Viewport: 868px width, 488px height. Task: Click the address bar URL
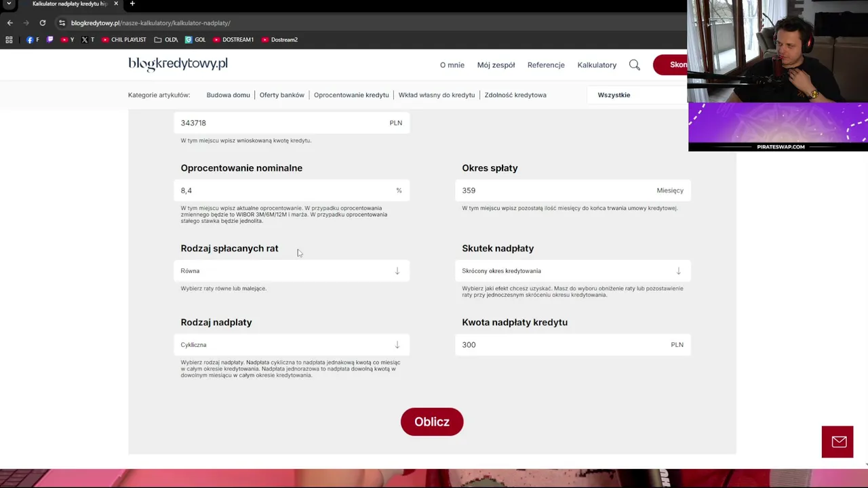coord(151,23)
